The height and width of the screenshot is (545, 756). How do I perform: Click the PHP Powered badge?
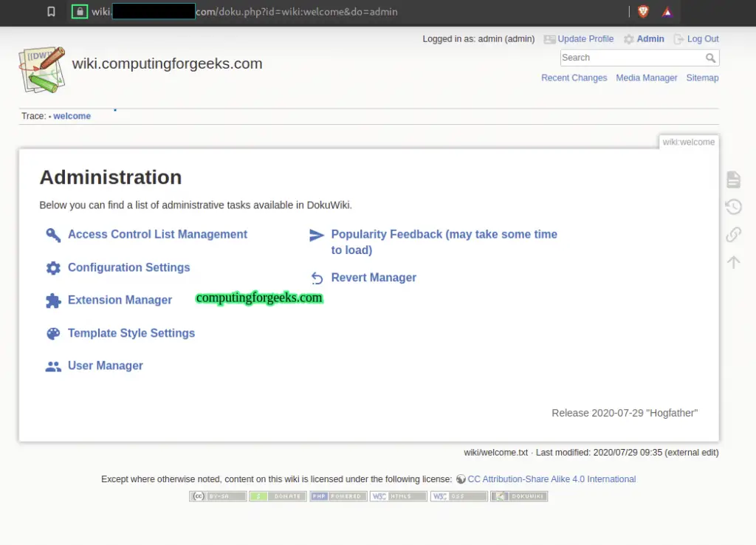point(338,496)
